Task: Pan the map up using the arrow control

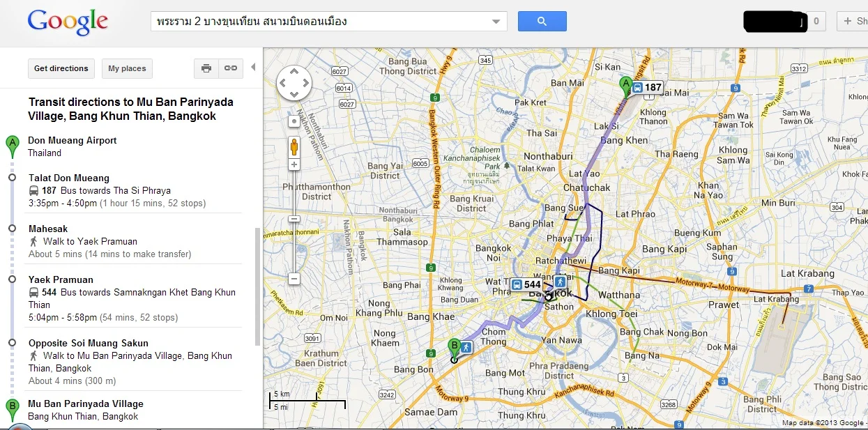Action: point(294,71)
